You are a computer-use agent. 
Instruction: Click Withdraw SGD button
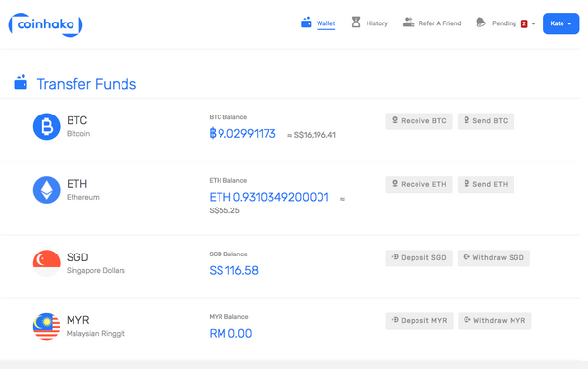pos(494,258)
